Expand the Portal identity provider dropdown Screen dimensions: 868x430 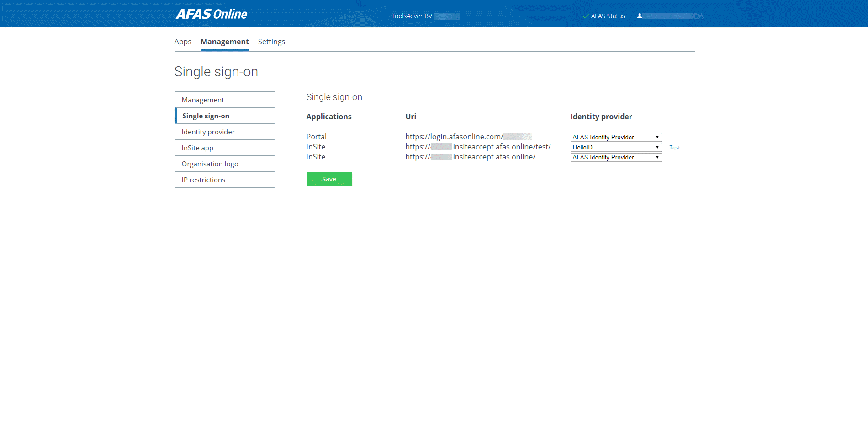tap(616, 137)
